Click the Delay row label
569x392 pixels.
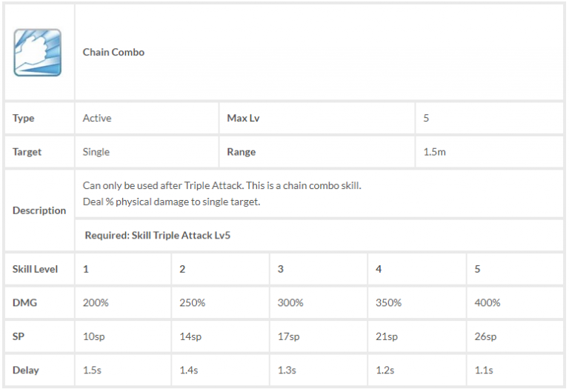click(26, 370)
